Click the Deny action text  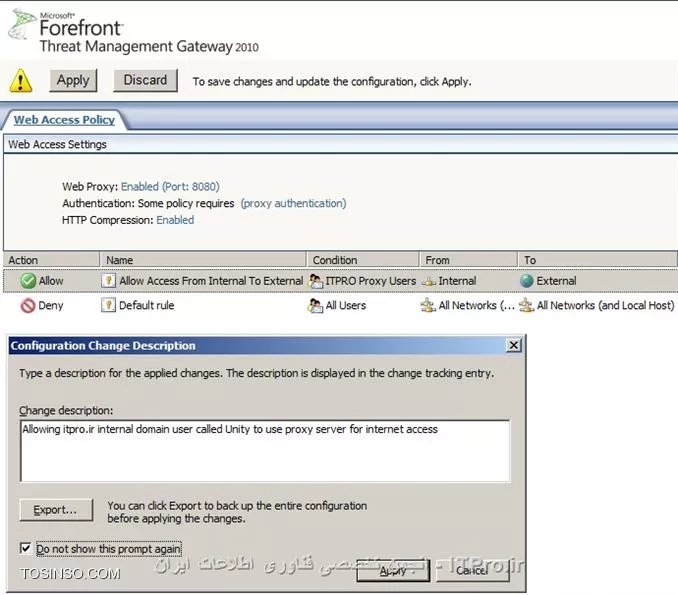(51, 306)
